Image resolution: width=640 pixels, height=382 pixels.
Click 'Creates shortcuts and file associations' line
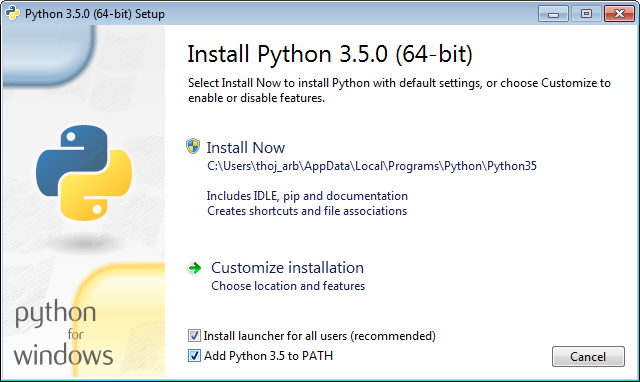307,211
